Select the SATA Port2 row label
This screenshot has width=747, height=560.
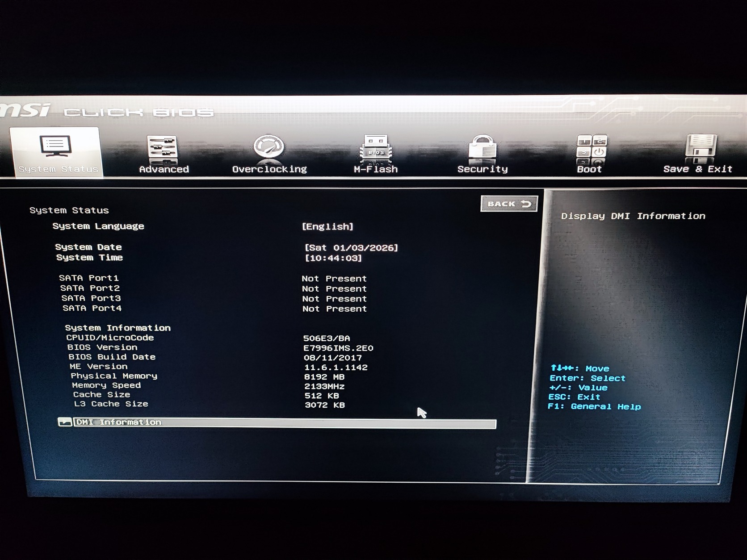tap(90, 288)
